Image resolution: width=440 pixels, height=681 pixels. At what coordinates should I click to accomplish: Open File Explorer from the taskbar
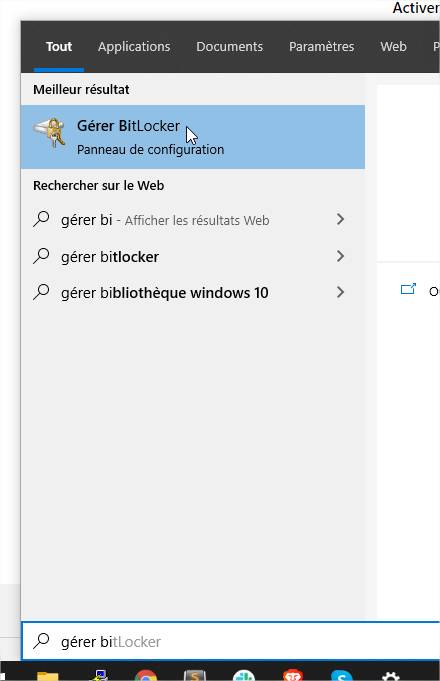click(x=48, y=676)
